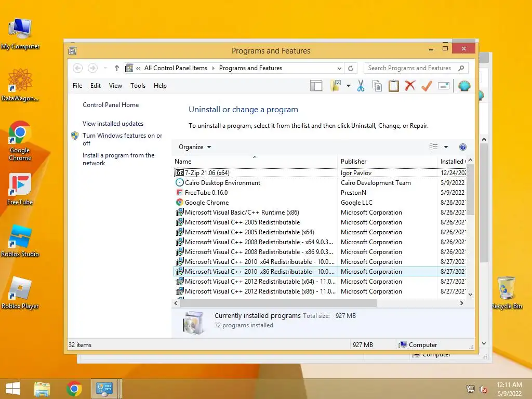Click the red X Delete icon

(410, 86)
